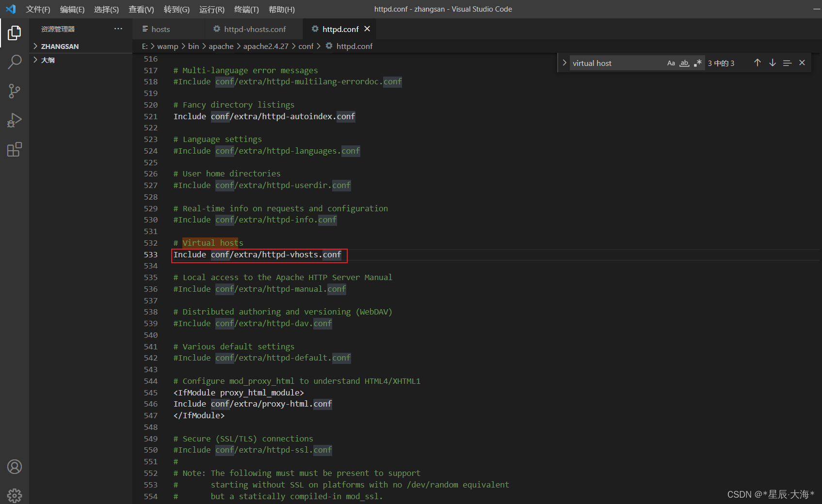Open the Accounts menu icon
This screenshot has height=504, width=822.
(x=15, y=467)
